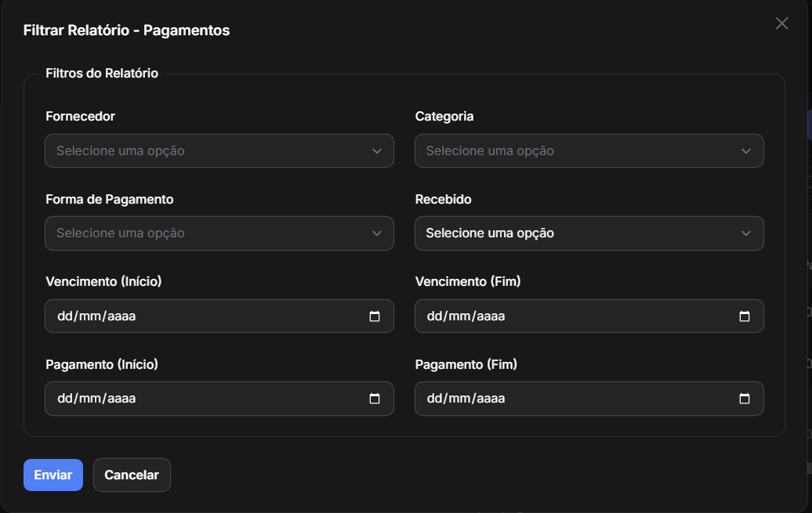Open the Fornecedor dropdown
The width and height of the screenshot is (812, 513).
pos(219,150)
